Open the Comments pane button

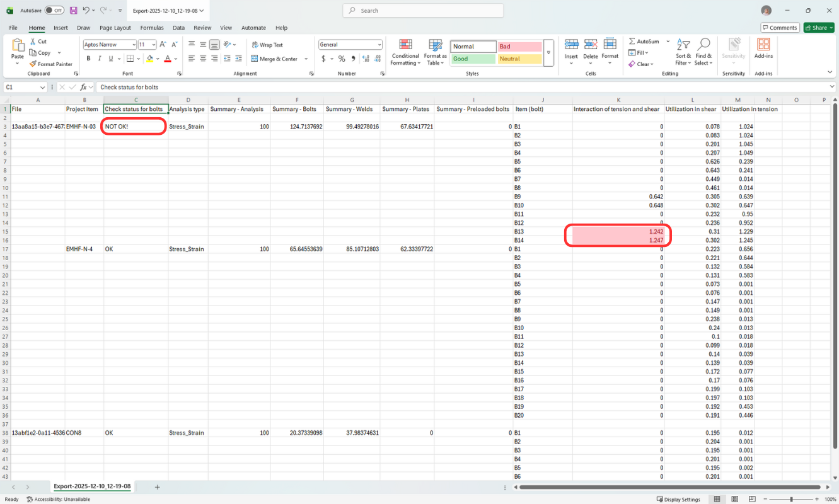[780, 28]
